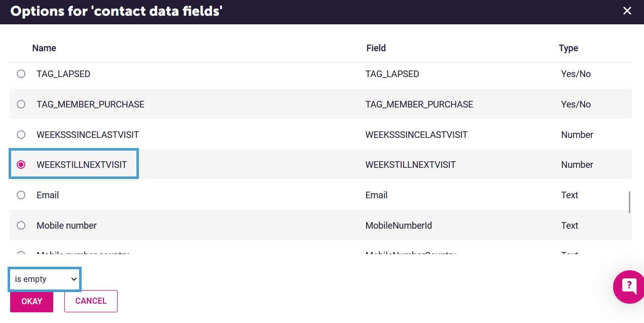Click the Name column header
Viewport: 644px width, 323px height.
(x=44, y=48)
